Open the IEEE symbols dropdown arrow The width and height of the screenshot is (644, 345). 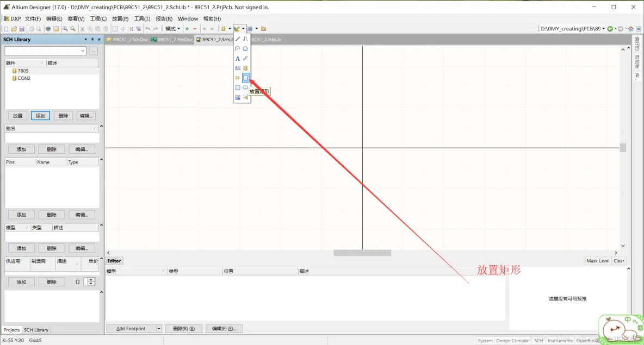(230, 29)
